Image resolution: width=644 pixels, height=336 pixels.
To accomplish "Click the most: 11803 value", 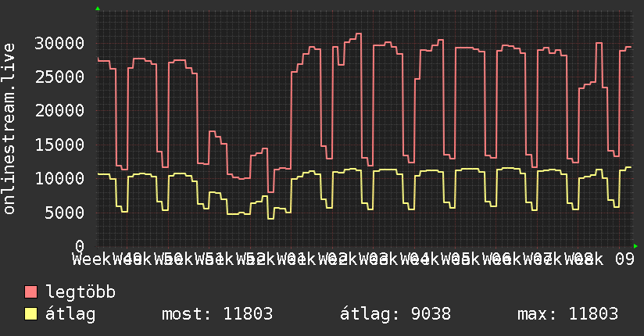I will click(x=217, y=314).
